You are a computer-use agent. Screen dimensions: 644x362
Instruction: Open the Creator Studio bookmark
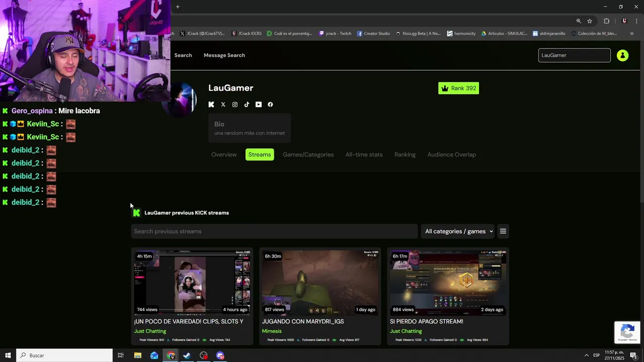pos(373,34)
